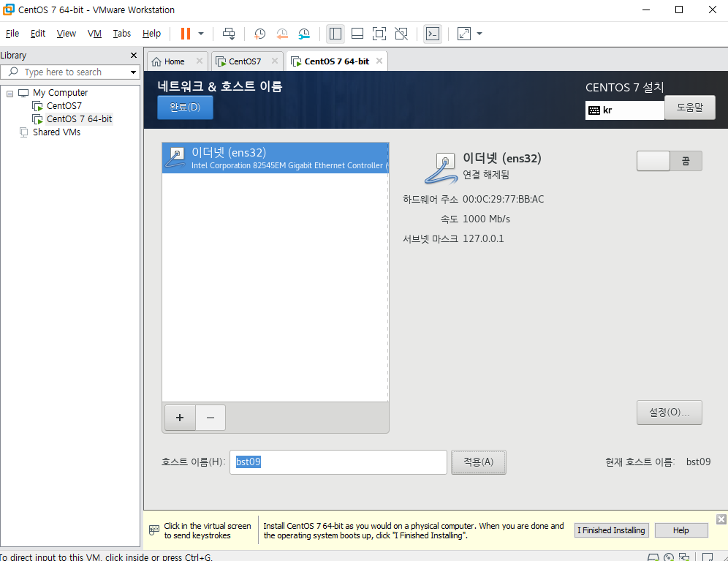Open the Help menu

tap(151, 34)
